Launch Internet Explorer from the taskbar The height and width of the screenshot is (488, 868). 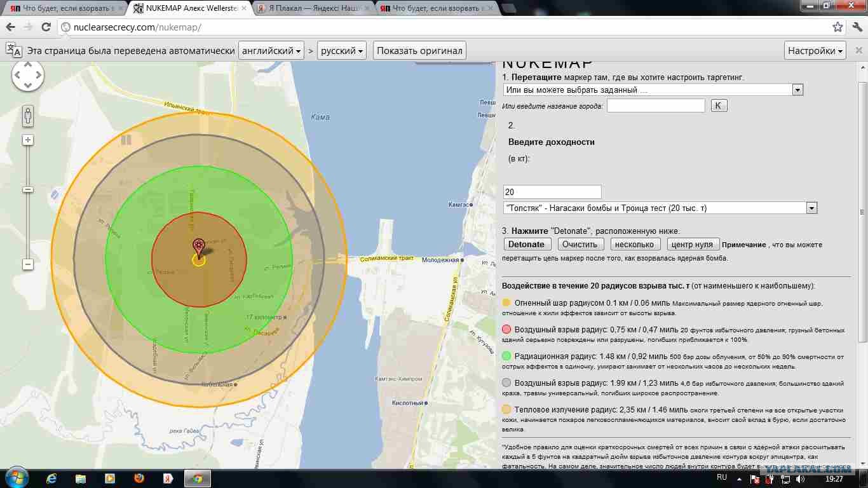click(52, 478)
